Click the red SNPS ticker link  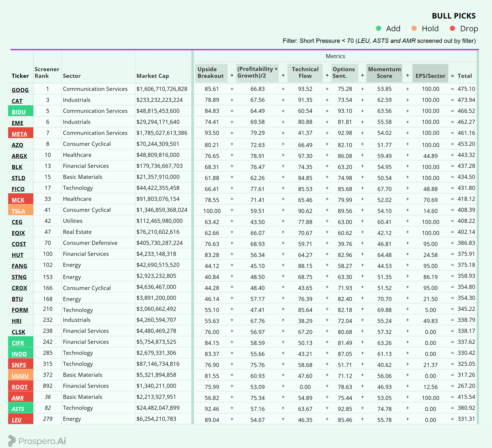pos(19,365)
